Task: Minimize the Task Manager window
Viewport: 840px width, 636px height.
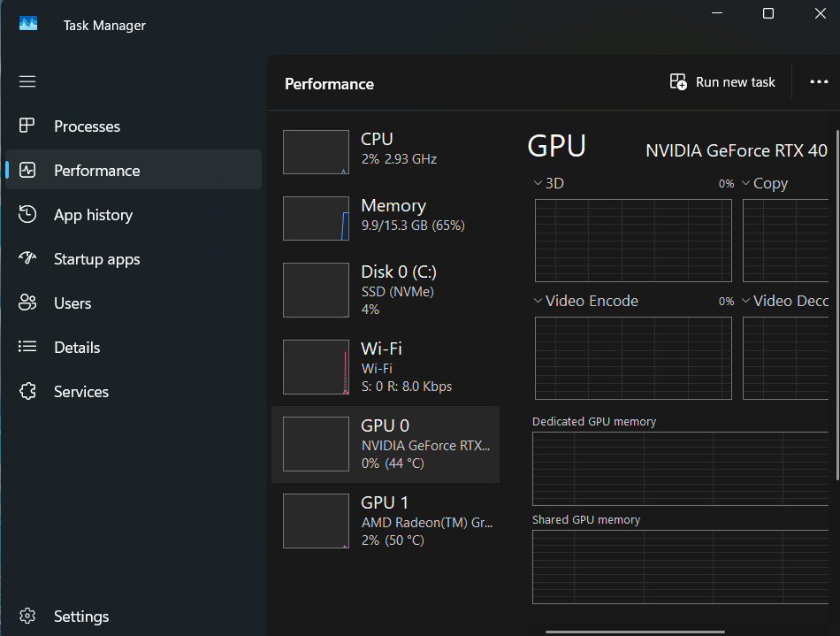Action: [x=717, y=13]
